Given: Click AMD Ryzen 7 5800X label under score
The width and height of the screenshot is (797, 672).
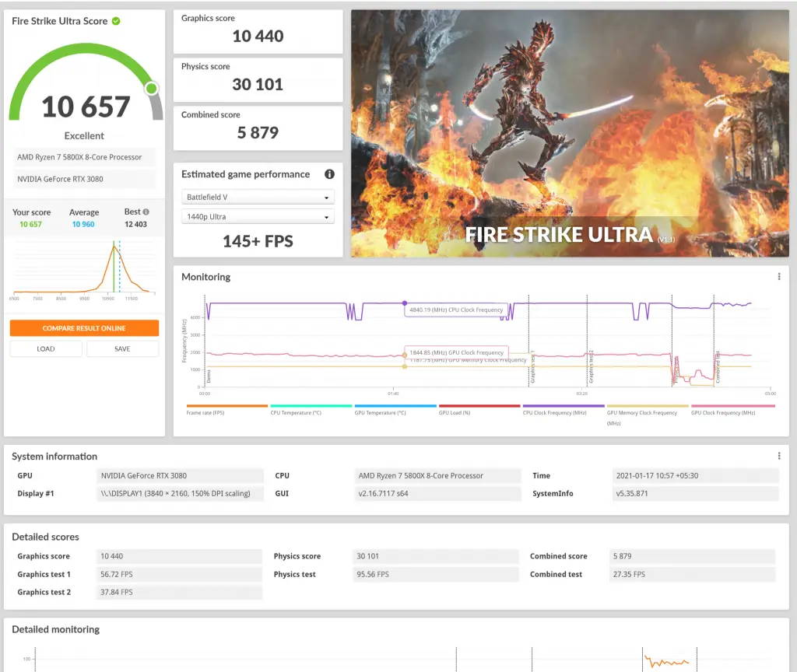Looking at the screenshot, I should click(84, 157).
